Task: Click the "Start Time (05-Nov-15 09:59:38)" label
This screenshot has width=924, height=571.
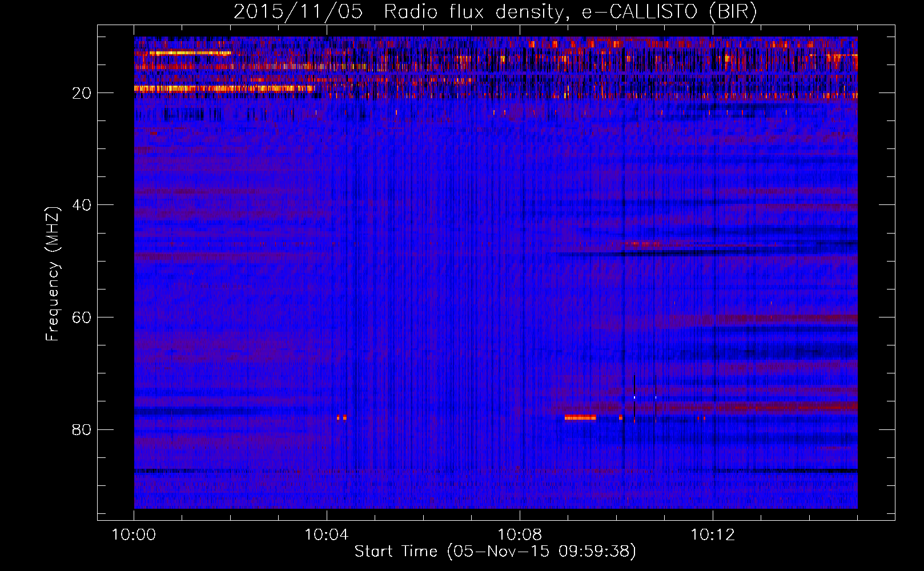Action: 495,552
